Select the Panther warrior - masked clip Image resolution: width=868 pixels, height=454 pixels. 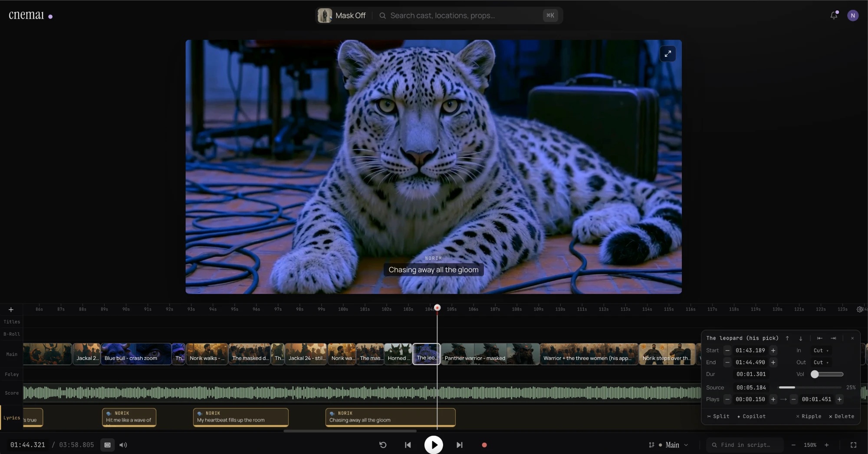pyautogui.click(x=490, y=354)
